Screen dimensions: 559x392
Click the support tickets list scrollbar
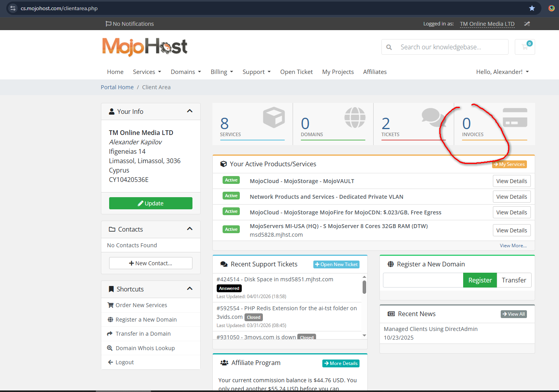[x=364, y=287]
